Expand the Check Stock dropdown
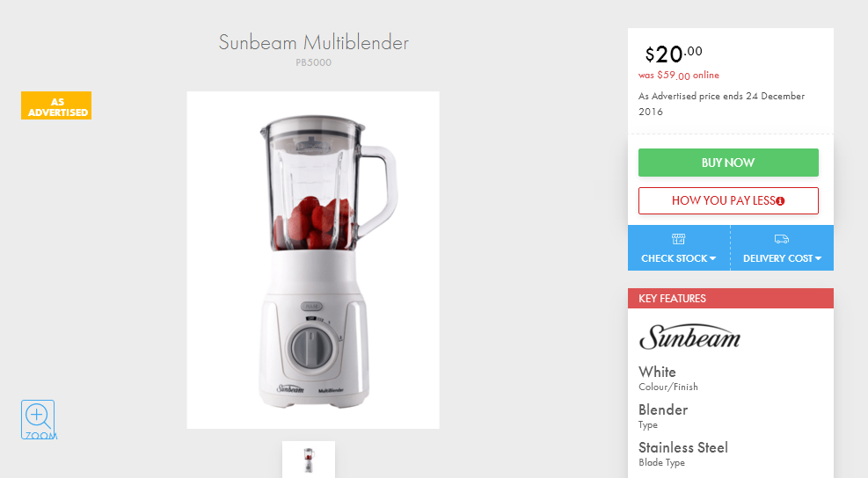Screen dimensions: 868x478 [x=679, y=248]
